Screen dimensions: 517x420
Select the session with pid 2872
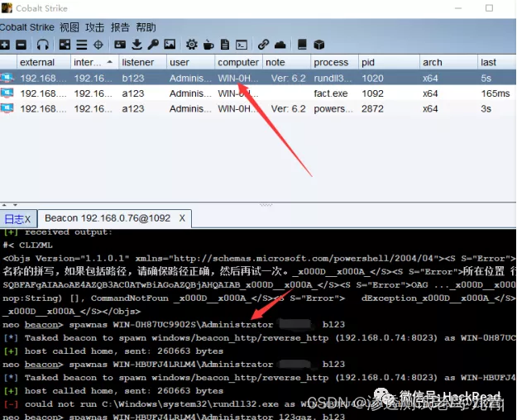click(258, 108)
